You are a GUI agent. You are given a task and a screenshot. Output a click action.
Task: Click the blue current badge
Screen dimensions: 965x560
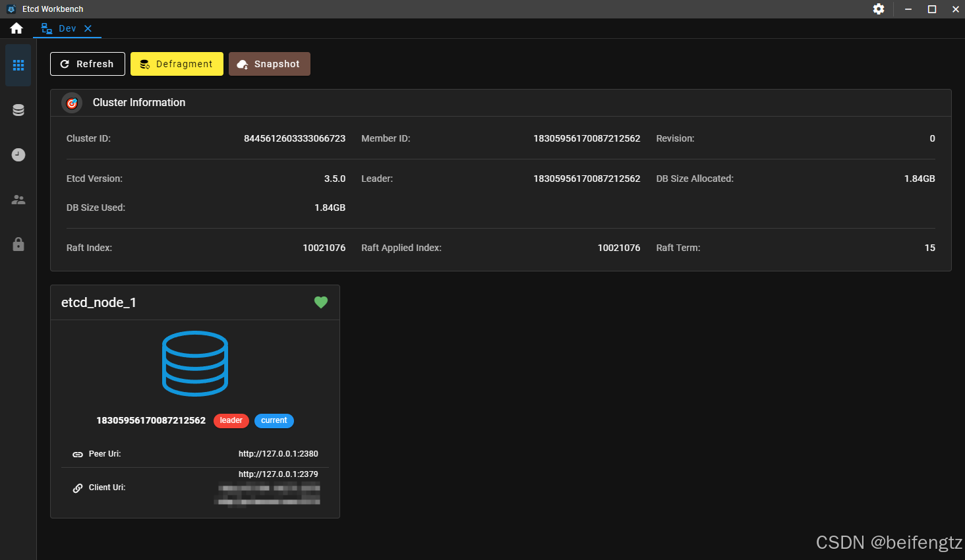274,420
